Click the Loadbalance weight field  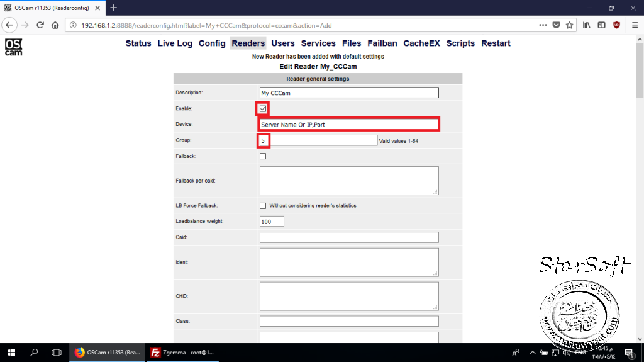click(272, 222)
